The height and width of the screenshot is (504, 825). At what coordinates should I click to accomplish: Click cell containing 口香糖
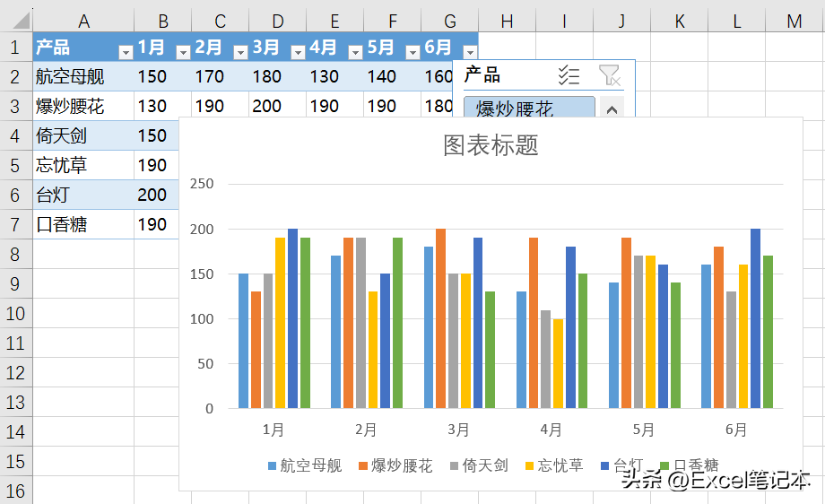pos(83,224)
